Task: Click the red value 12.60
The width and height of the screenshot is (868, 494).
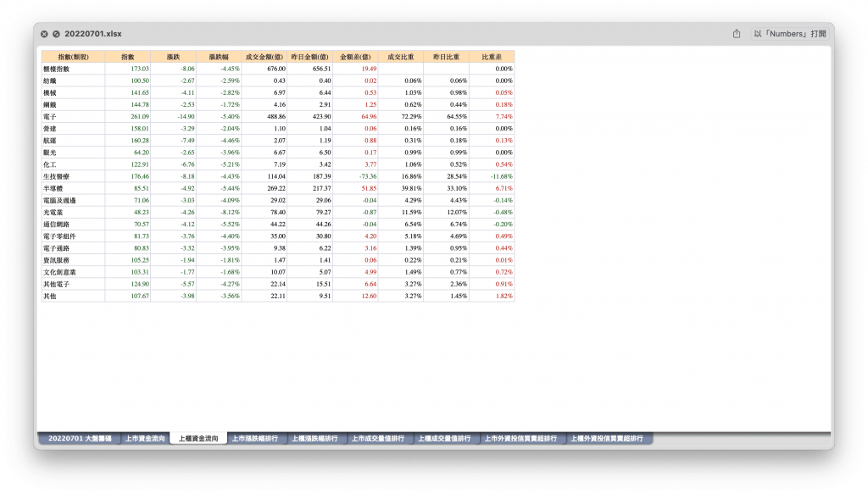Action: click(369, 296)
